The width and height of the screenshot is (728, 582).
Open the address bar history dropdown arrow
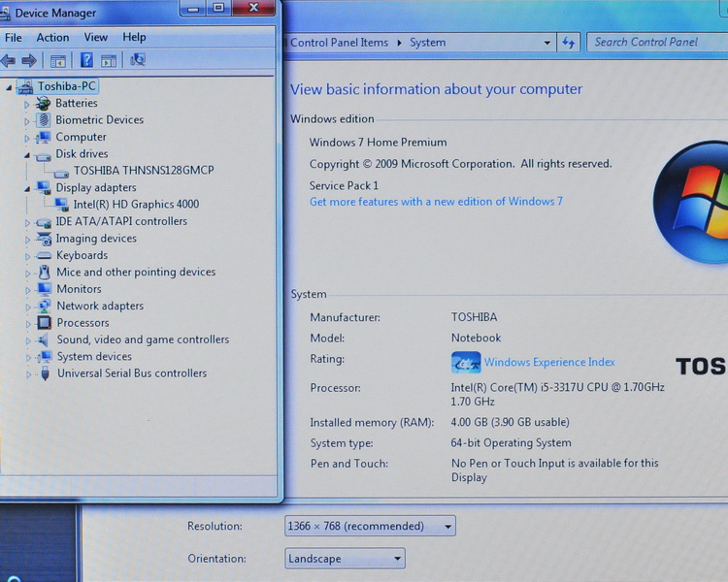547,43
